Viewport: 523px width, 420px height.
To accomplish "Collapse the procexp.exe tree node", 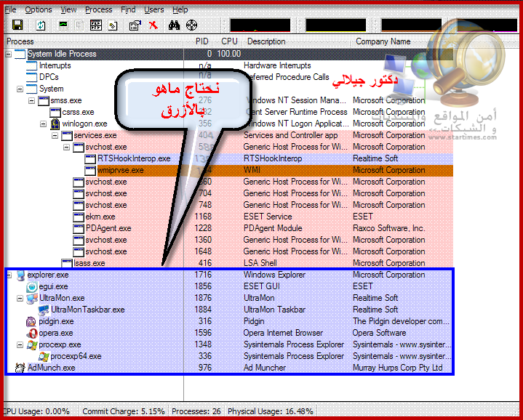I will pos(20,345).
